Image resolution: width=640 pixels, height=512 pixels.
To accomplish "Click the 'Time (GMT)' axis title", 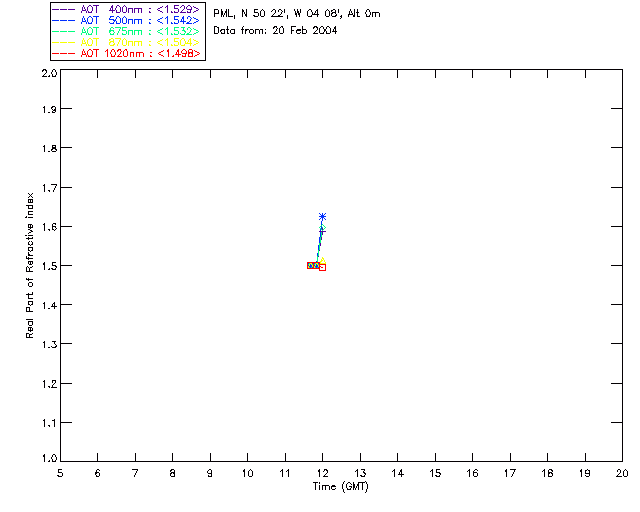I will tap(341, 487).
